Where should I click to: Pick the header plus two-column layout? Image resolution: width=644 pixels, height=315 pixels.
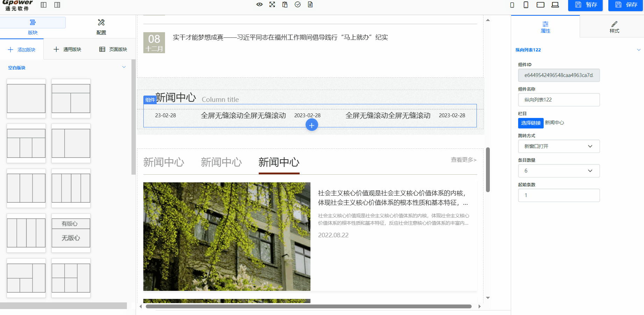pyautogui.click(x=71, y=98)
